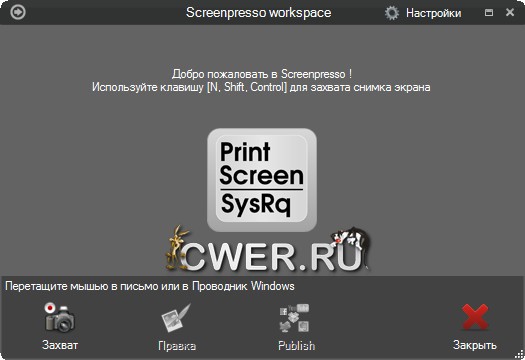This screenshot has width=525, height=360.
Task: Open the Настройки settings label
Action: [x=434, y=13]
